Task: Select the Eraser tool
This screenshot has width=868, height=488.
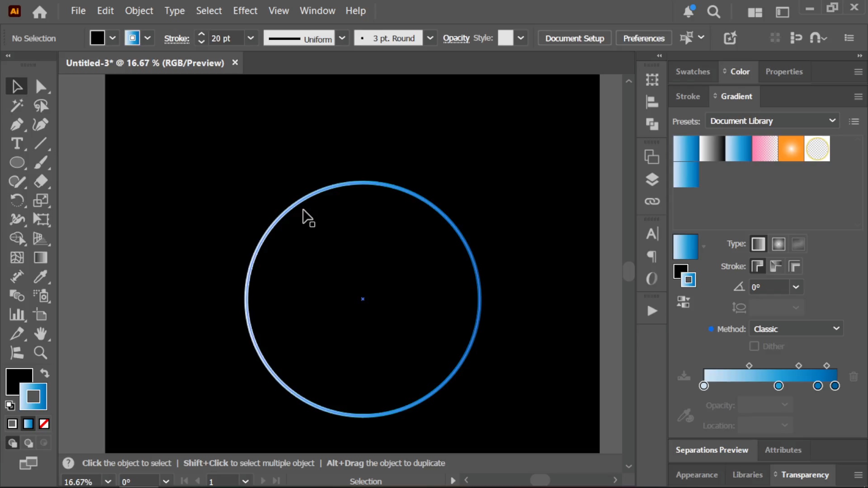Action: click(41, 182)
